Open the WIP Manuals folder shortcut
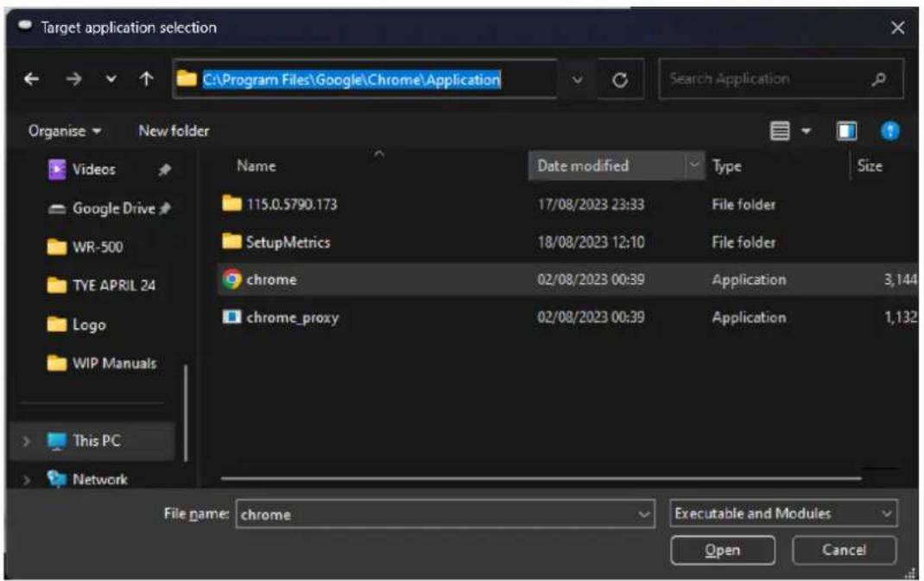 [102, 363]
